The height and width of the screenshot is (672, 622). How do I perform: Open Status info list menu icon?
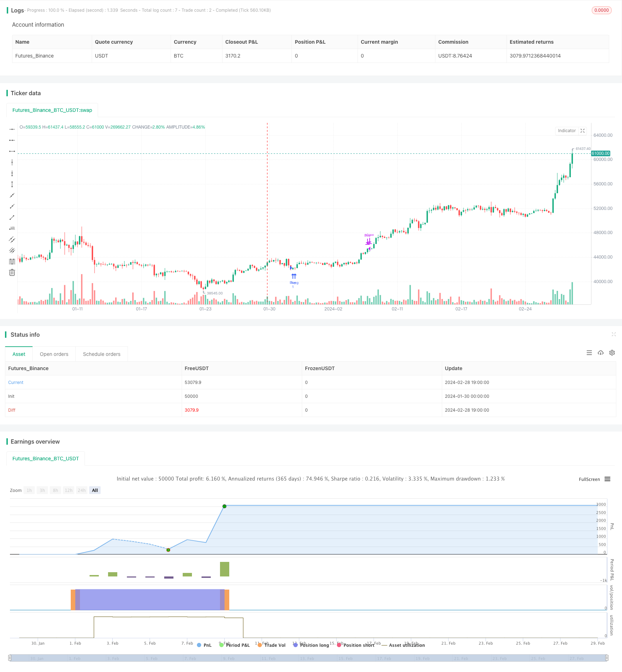[589, 353]
